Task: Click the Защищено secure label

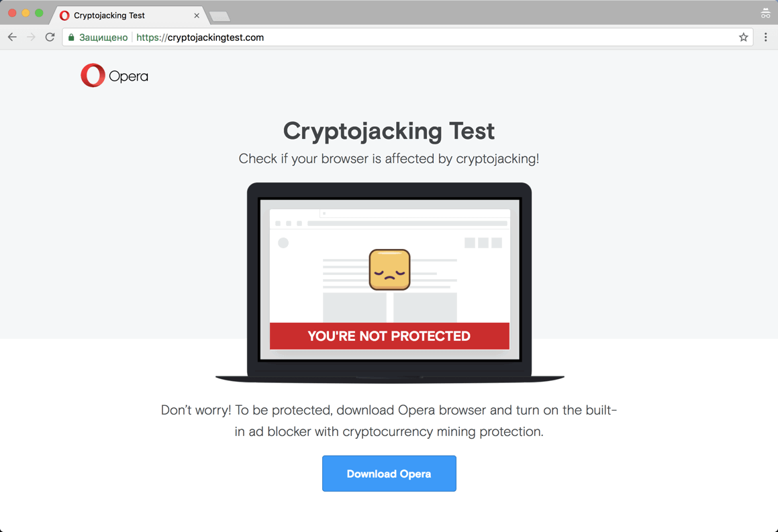Action: coord(103,38)
